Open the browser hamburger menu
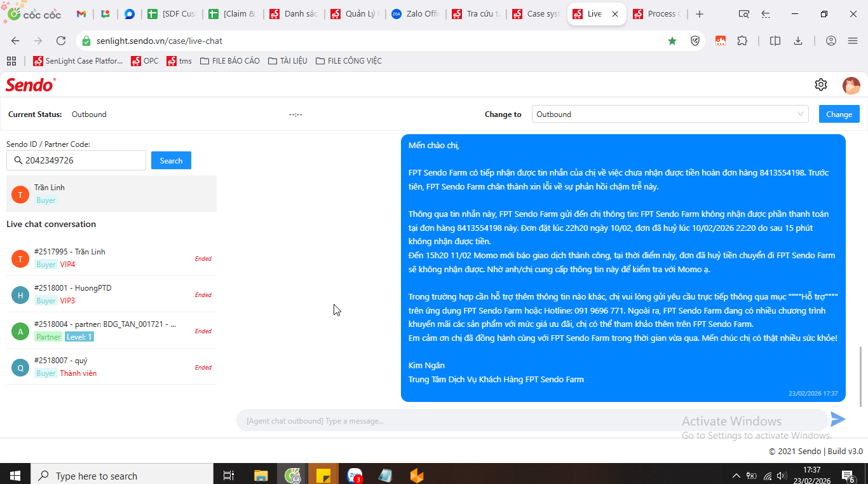 pos(853,41)
